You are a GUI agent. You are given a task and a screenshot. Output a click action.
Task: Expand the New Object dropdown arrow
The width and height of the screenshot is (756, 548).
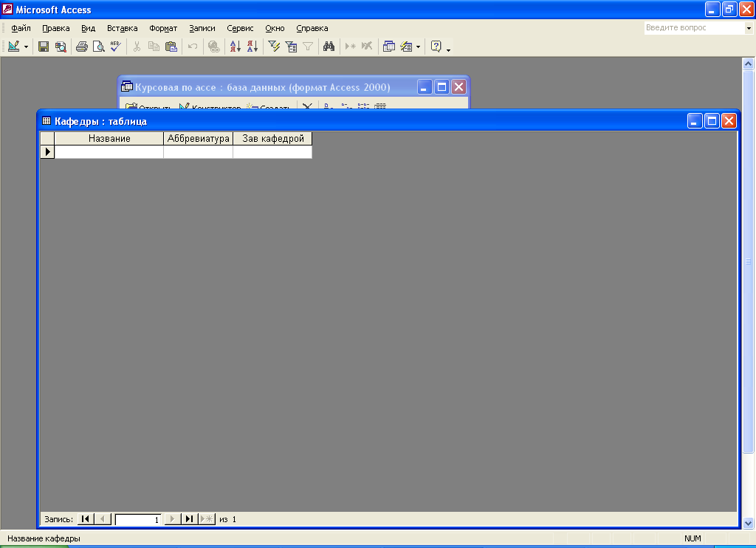pyautogui.click(x=418, y=47)
